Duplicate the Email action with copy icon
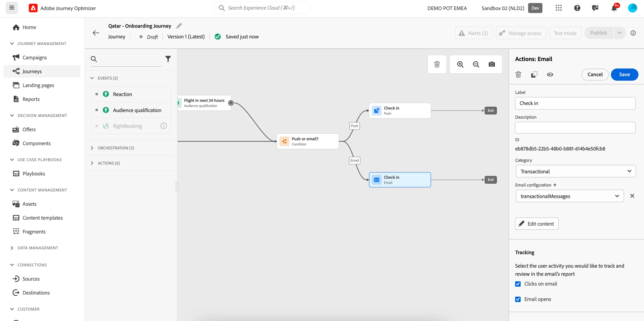Image resolution: width=644 pixels, height=321 pixels. pyautogui.click(x=534, y=74)
